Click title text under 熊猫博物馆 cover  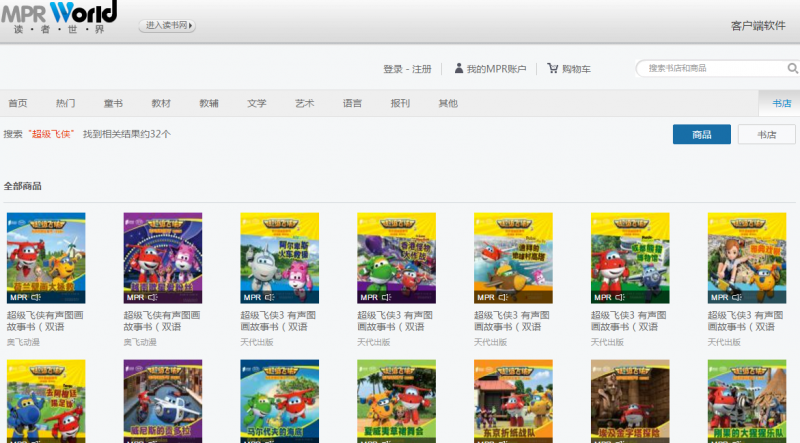pos(629,321)
